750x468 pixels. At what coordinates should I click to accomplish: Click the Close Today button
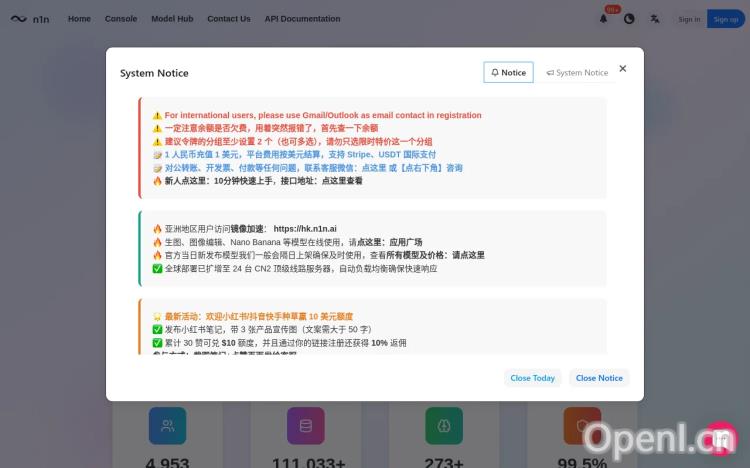(532, 378)
